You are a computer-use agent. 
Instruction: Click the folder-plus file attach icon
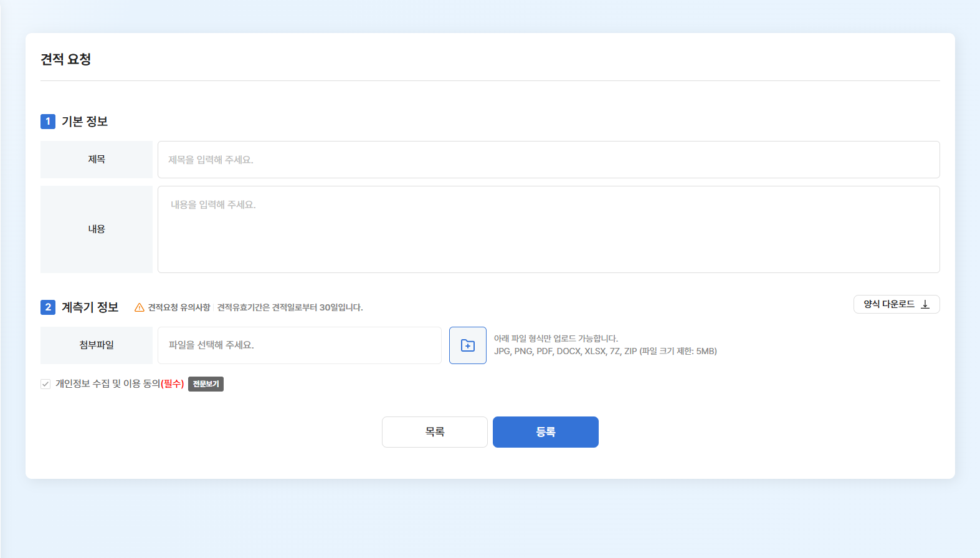(467, 345)
